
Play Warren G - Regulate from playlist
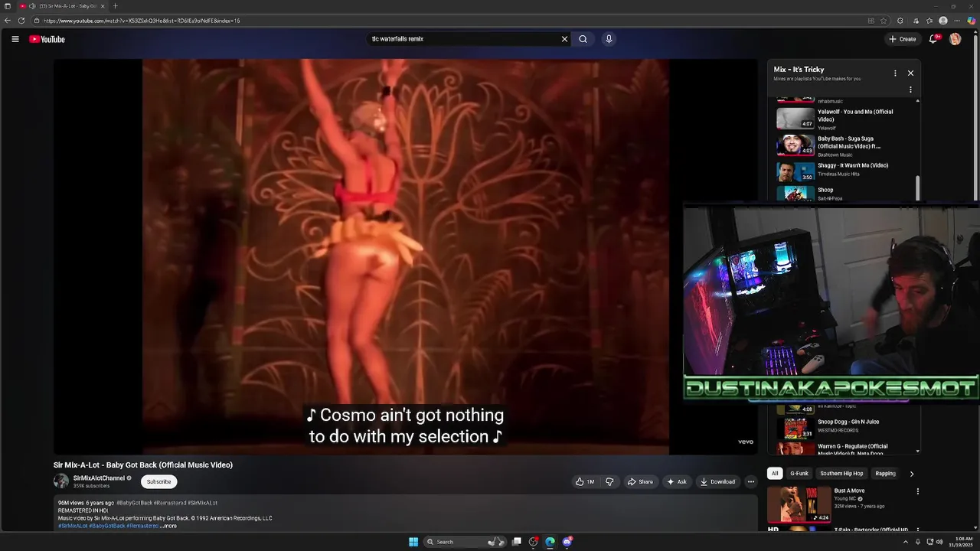847,448
